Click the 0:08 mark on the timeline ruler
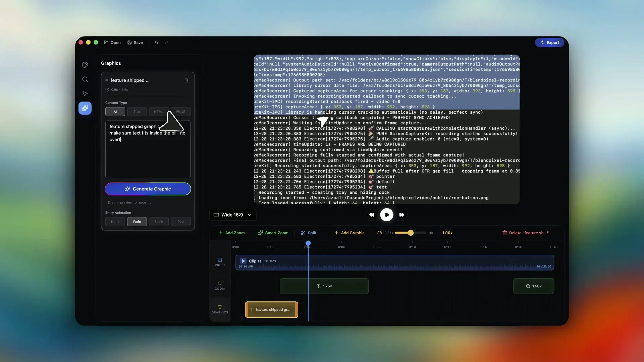This screenshot has width=644, height=362. [377, 247]
